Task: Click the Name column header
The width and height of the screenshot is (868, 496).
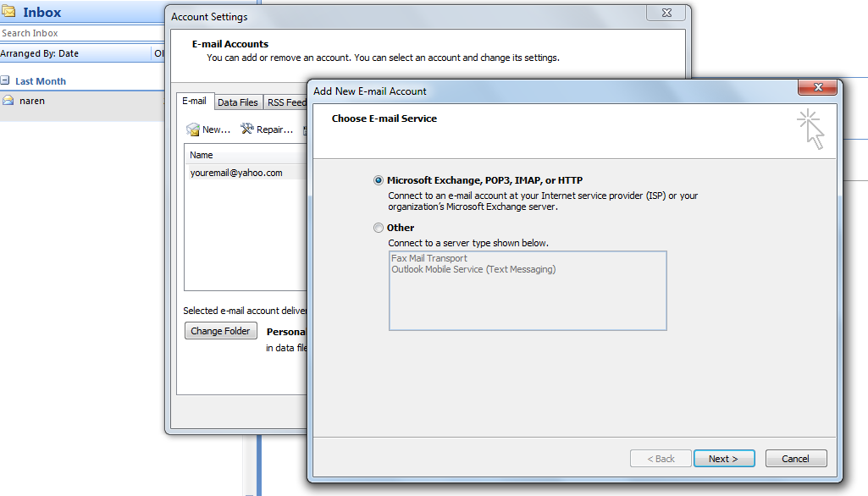Action: pyautogui.click(x=202, y=155)
